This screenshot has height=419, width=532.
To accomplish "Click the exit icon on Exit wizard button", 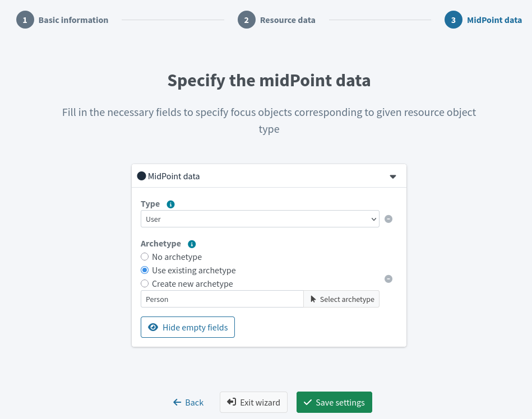I will tap(230, 402).
